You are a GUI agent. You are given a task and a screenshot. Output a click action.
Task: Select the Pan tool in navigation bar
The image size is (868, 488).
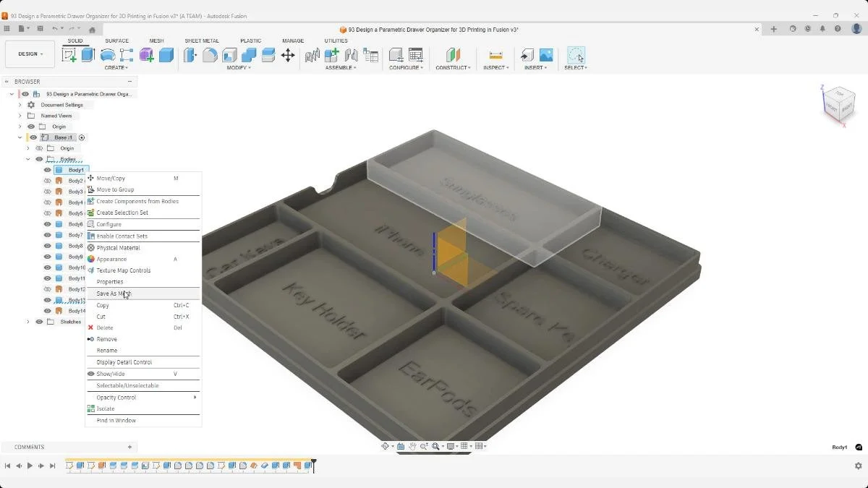[414, 446]
